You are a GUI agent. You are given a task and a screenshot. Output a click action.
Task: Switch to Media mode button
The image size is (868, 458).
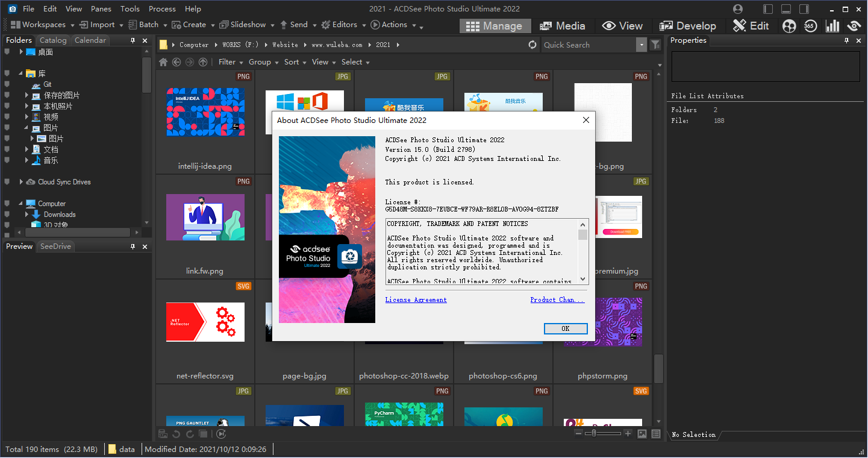pyautogui.click(x=563, y=26)
